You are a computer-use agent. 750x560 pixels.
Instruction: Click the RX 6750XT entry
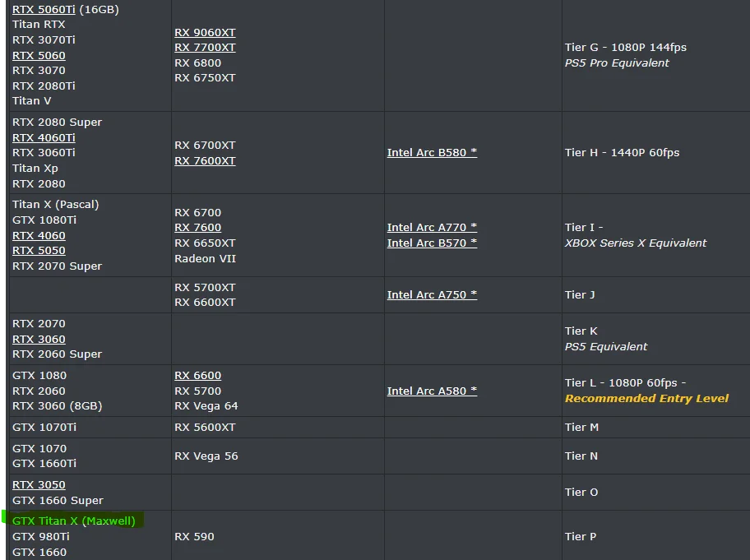(205, 78)
